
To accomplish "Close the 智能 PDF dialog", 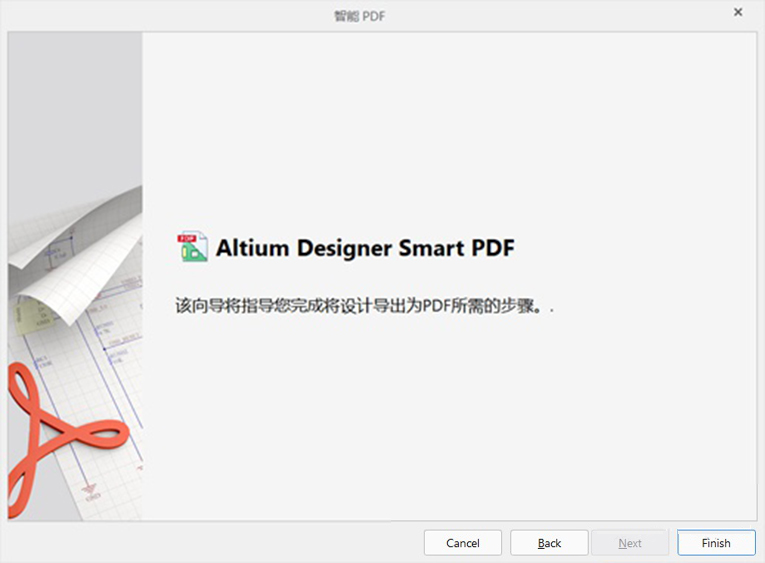I will pos(738,12).
